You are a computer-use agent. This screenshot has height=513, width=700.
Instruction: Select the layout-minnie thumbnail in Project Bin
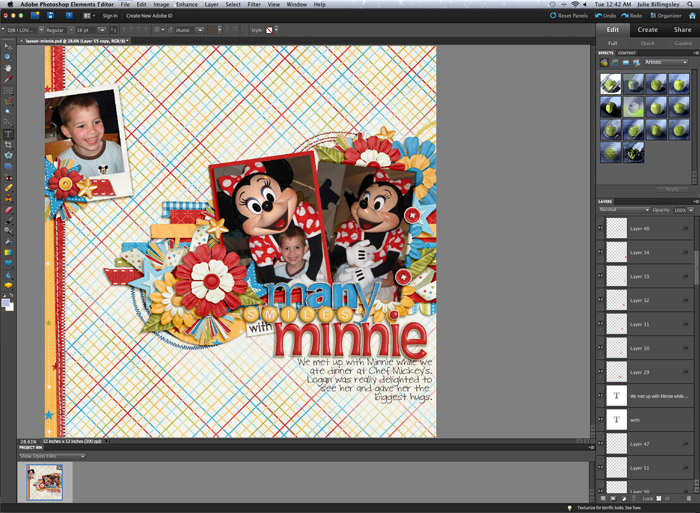coord(44,482)
